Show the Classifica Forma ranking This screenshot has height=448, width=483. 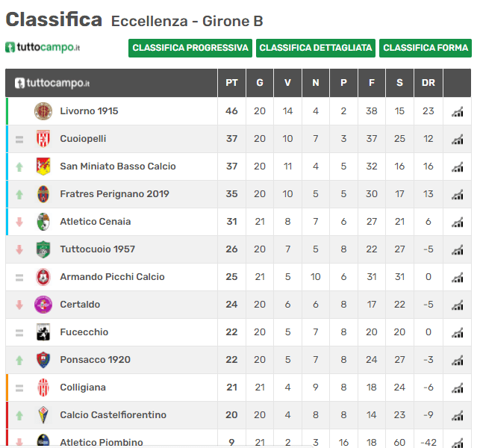426,48
